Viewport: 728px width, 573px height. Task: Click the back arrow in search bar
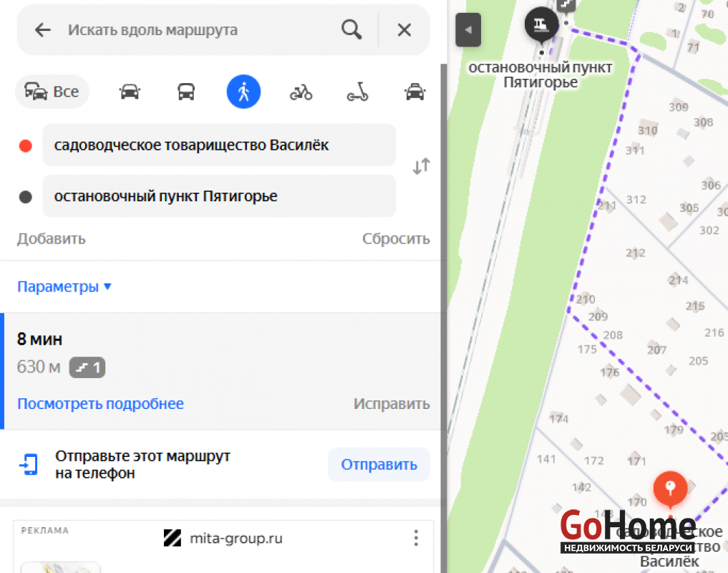click(x=43, y=30)
